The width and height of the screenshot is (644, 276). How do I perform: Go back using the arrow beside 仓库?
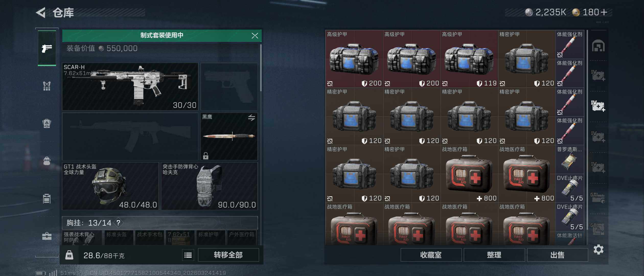41,12
